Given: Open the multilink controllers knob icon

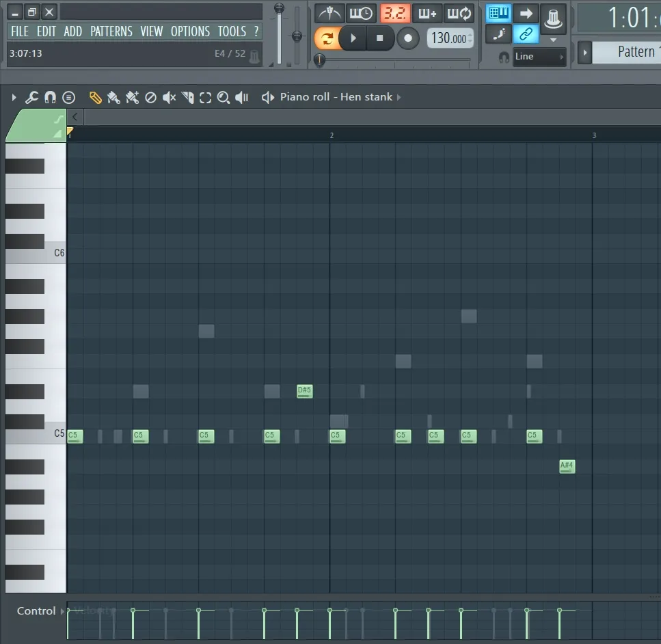Looking at the screenshot, I should (553, 18).
